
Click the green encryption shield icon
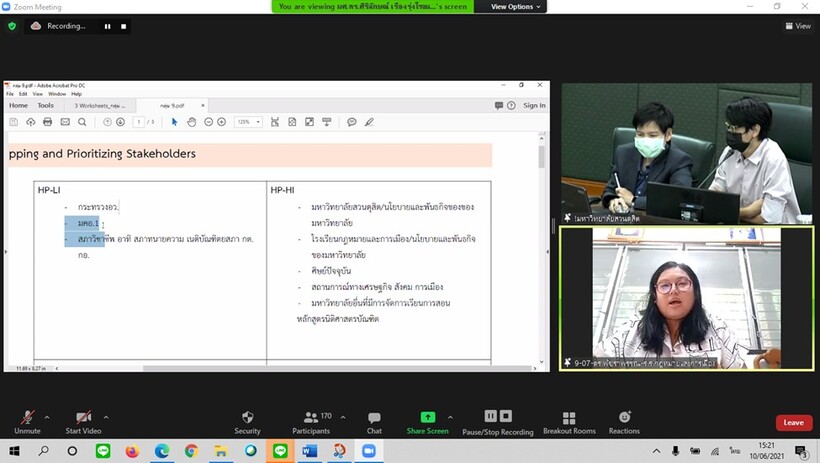pyautogui.click(x=12, y=26)
